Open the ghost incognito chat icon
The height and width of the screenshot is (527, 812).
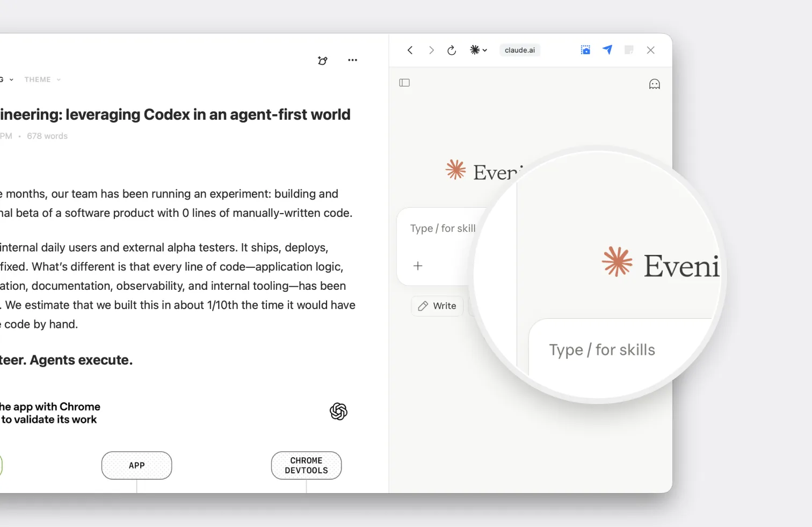tap(654, 84)
